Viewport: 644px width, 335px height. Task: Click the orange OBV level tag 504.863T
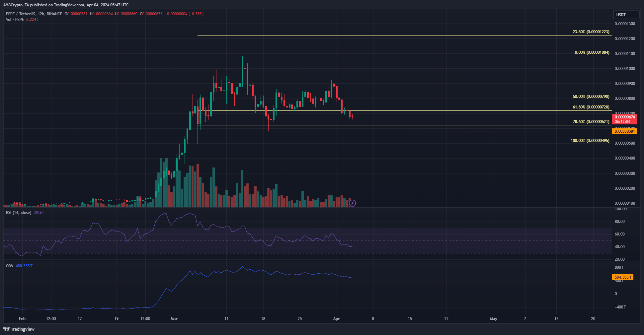(x=623, y=277)
